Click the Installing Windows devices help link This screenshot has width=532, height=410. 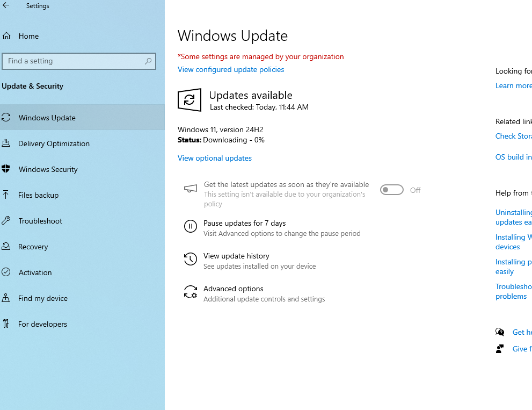pyautogui.click(x=513, y=242)
